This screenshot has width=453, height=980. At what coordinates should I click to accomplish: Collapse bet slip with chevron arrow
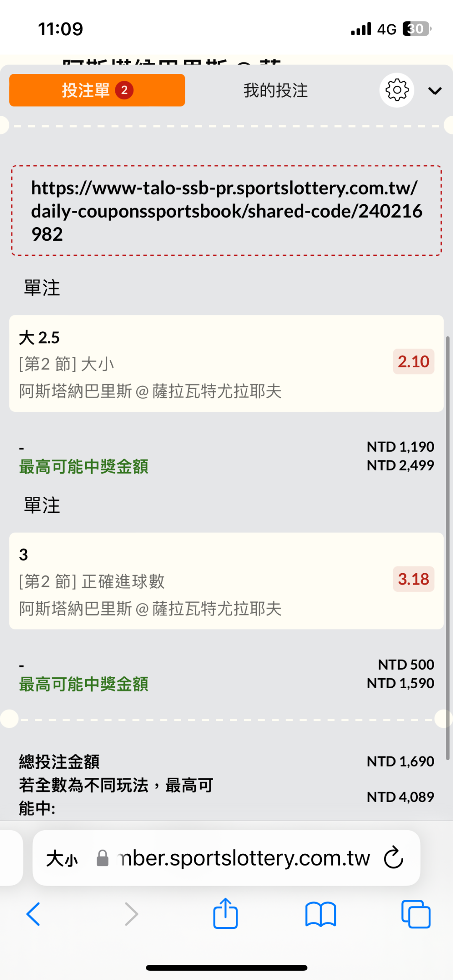coord(435,91)
